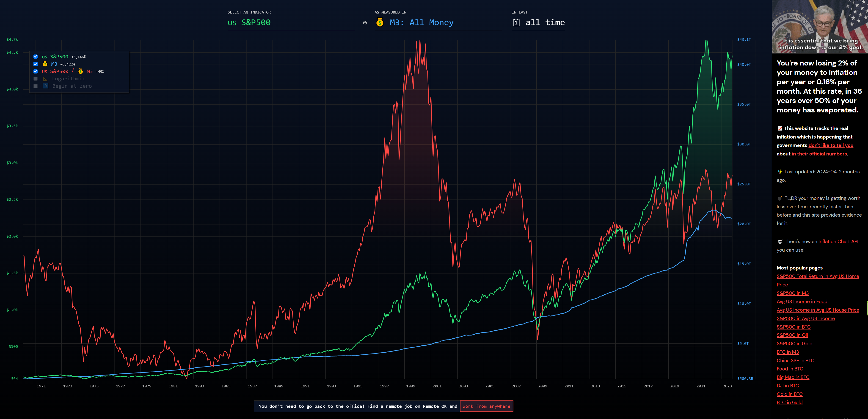
Task: Open the Food in BTC link
Action: pyautogui.click(x=790, y=369)
